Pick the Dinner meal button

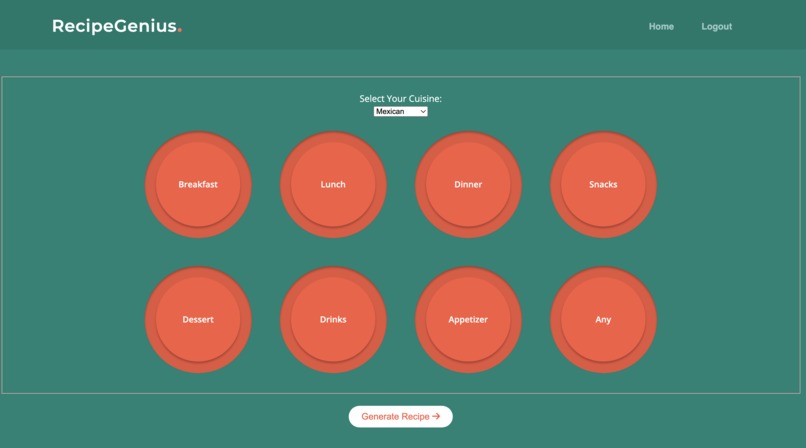coord(468,184)
